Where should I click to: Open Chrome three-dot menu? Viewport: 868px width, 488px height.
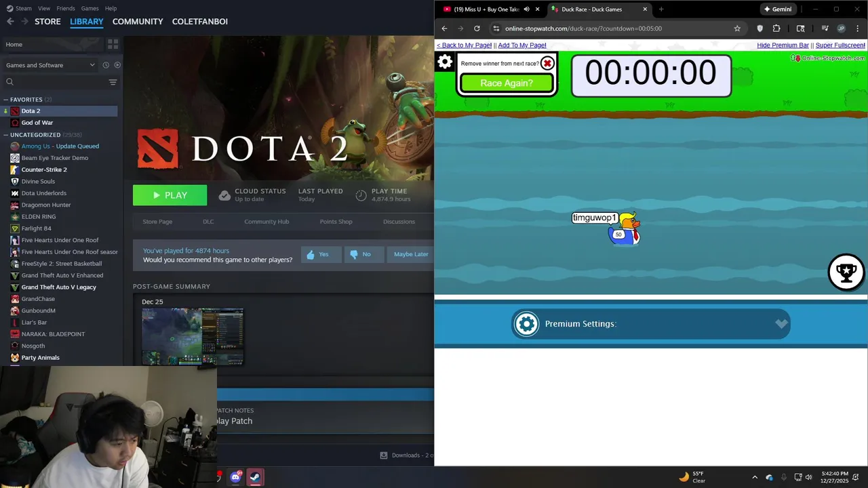(856, 28)
